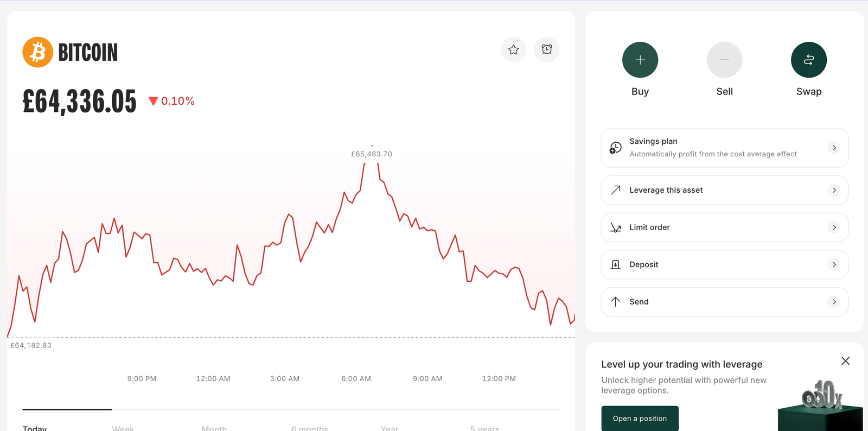868x431 pixels.
Task: Click the 9:00 AM axis label
Action: coord(427,379)
